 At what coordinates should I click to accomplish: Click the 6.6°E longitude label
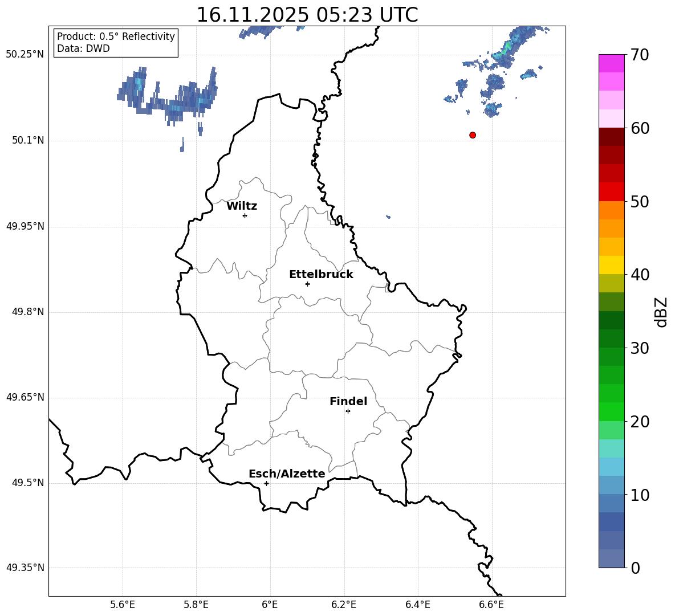click(x=491, y=605)
